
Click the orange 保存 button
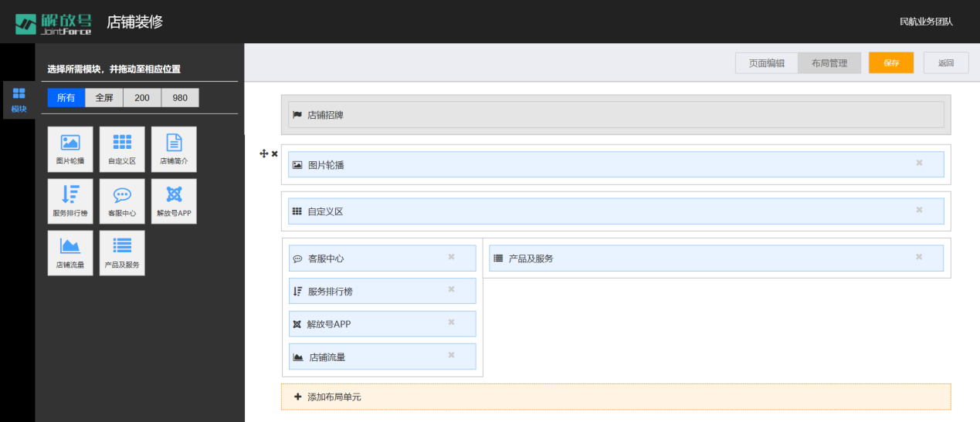pos(891,63)
